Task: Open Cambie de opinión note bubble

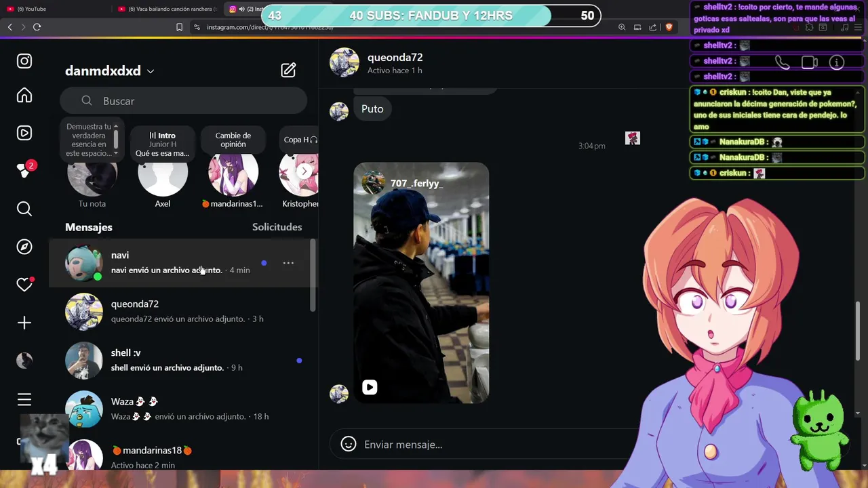Action: 233,140
